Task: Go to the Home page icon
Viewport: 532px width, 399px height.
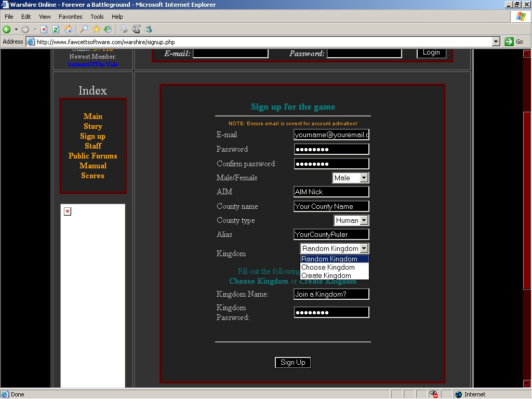Action: [x=68, y=30]
